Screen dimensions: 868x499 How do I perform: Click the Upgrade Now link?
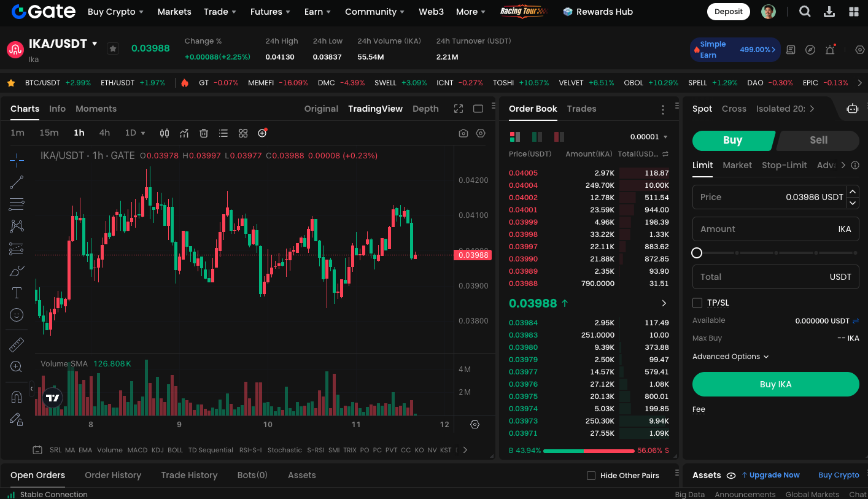[x=770, y=475]
